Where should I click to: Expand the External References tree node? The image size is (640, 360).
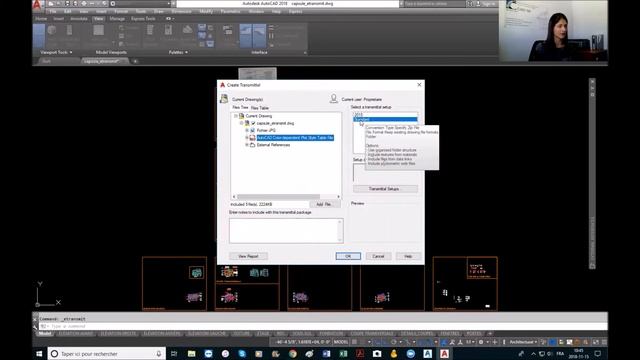(247, 145)
